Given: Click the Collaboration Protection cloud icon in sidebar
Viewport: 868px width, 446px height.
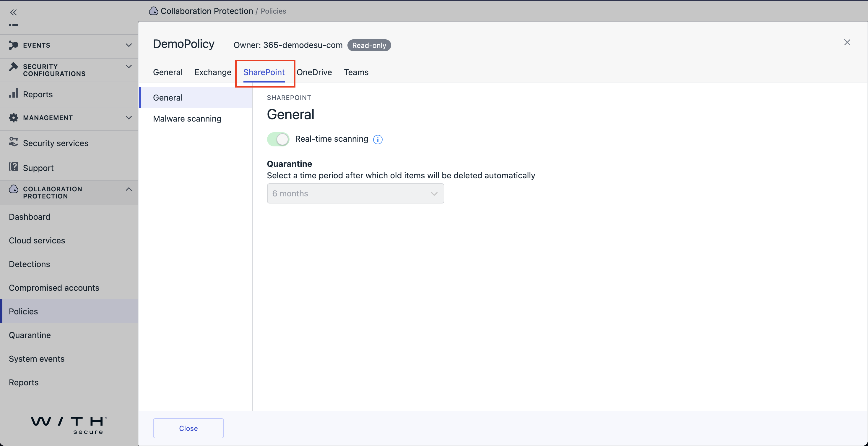Looking at the screenshot, I should coord(14,189).
